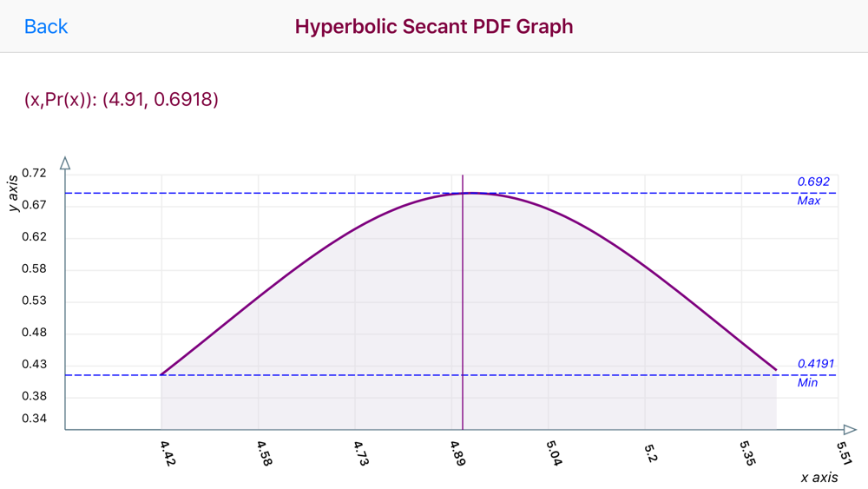
Task: Click the Max dashed line label
Action: click(x=809, y=201)
